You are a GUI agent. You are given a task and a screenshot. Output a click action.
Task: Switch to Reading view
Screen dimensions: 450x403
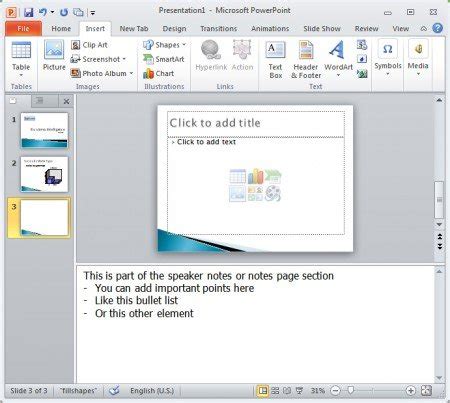287,390
